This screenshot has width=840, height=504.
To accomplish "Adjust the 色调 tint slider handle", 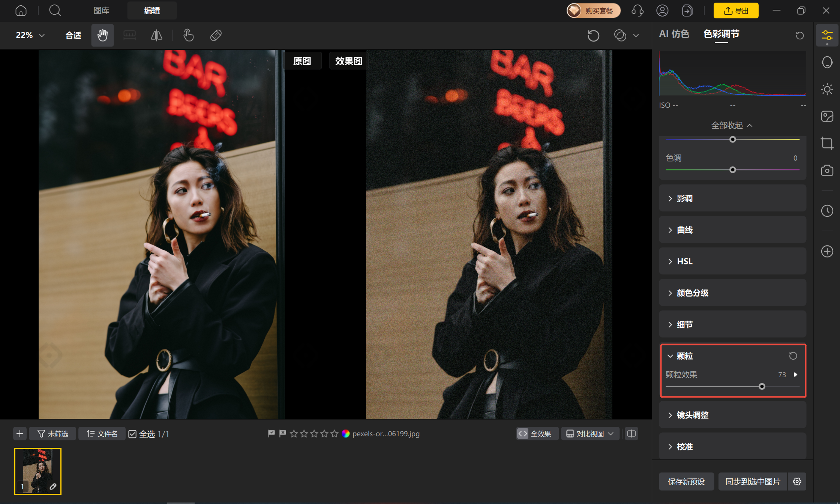I will 732,170.
